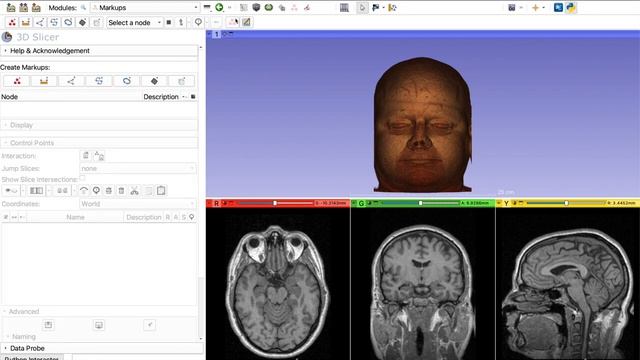640x360 pixels.
Task: Pin the red slice view controller
Action: click(x=209, y=203)
